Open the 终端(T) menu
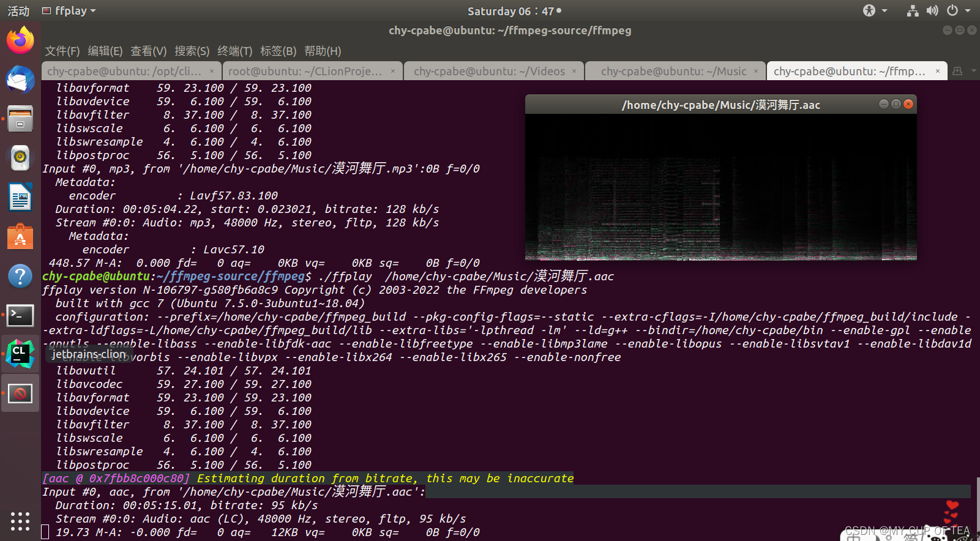980x541 pixels. click(x=234, y=51)
